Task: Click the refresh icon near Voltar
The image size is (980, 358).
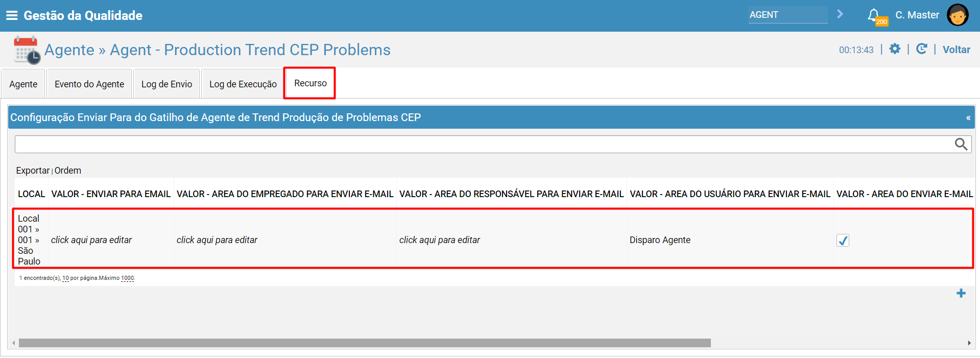Action: coord(921,49)
